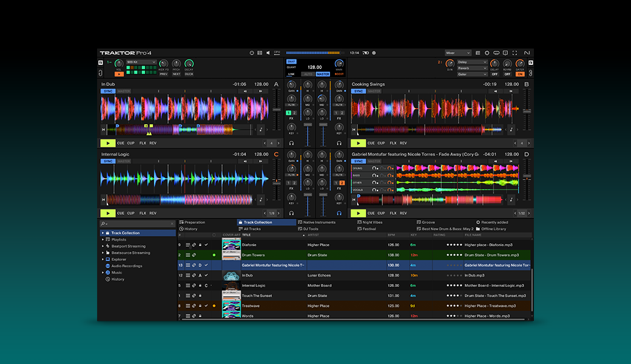Click FLX on Deck C

pos(143,213)
